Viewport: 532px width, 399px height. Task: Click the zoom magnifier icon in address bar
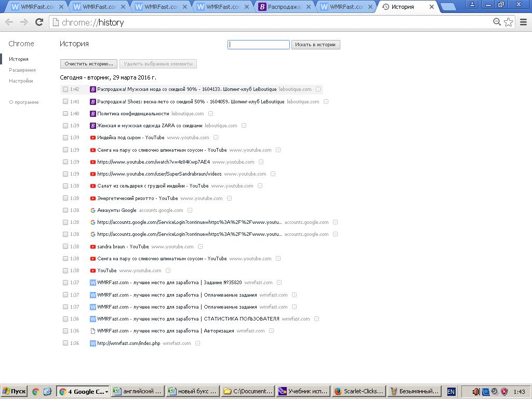[497, 22]
